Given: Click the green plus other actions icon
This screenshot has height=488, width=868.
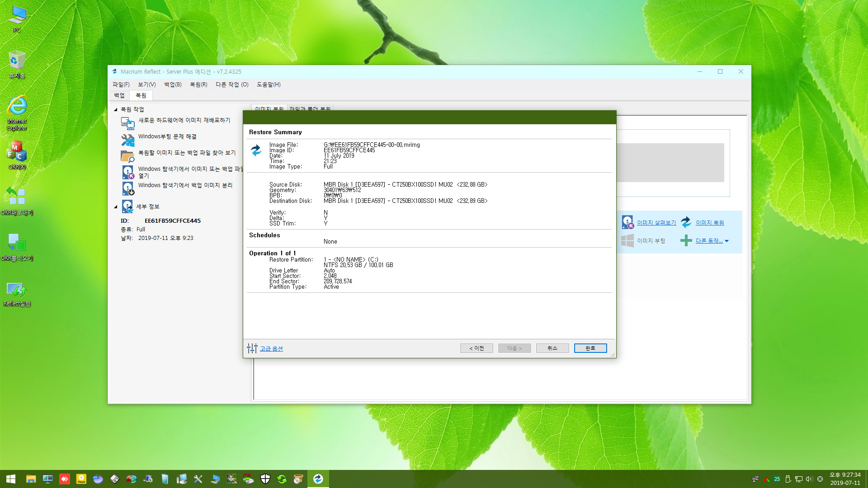Looking at the screenshot, I should tap(686, 240).
